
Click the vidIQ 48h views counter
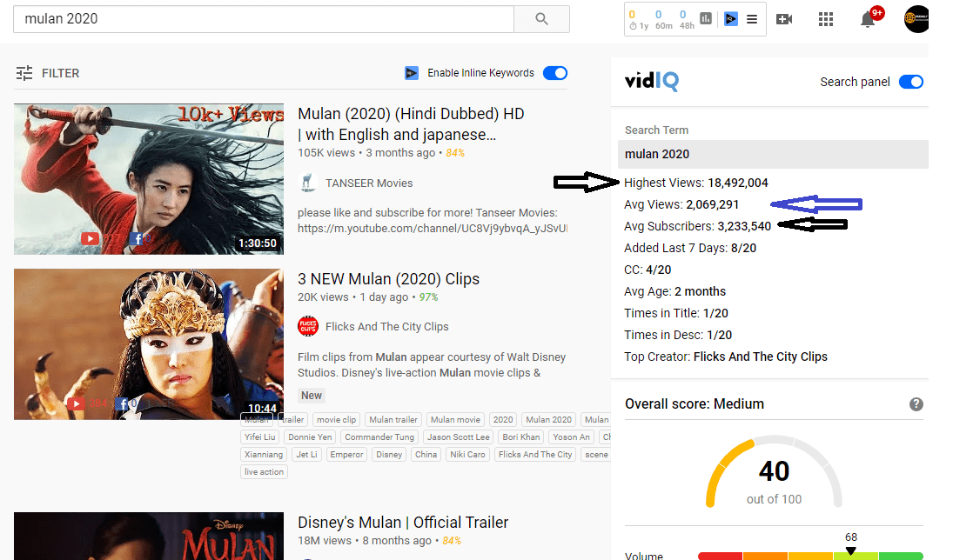point(687,19)
